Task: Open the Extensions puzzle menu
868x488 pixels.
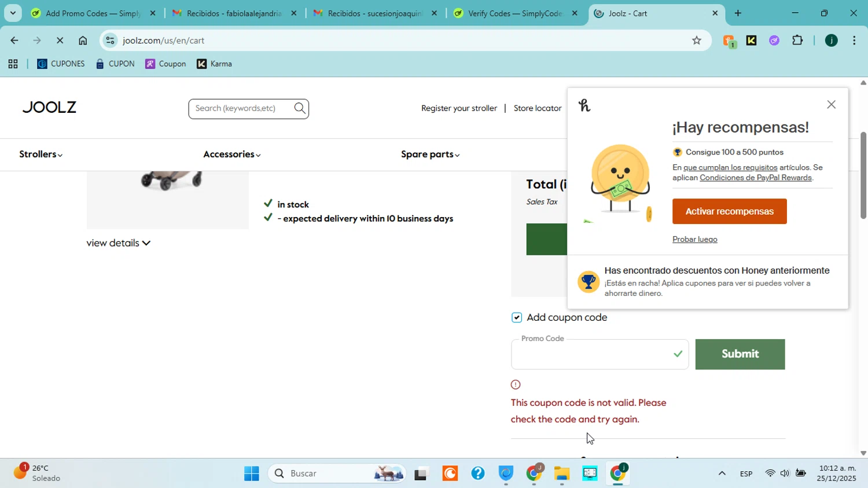Action: [x=797, y=41]
